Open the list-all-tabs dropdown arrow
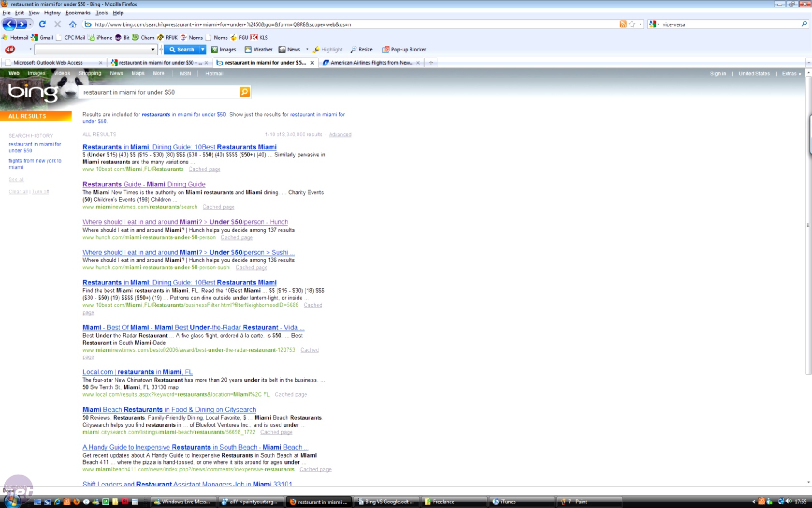The height and width of the screenshot is (508, 812). point(808,62)
